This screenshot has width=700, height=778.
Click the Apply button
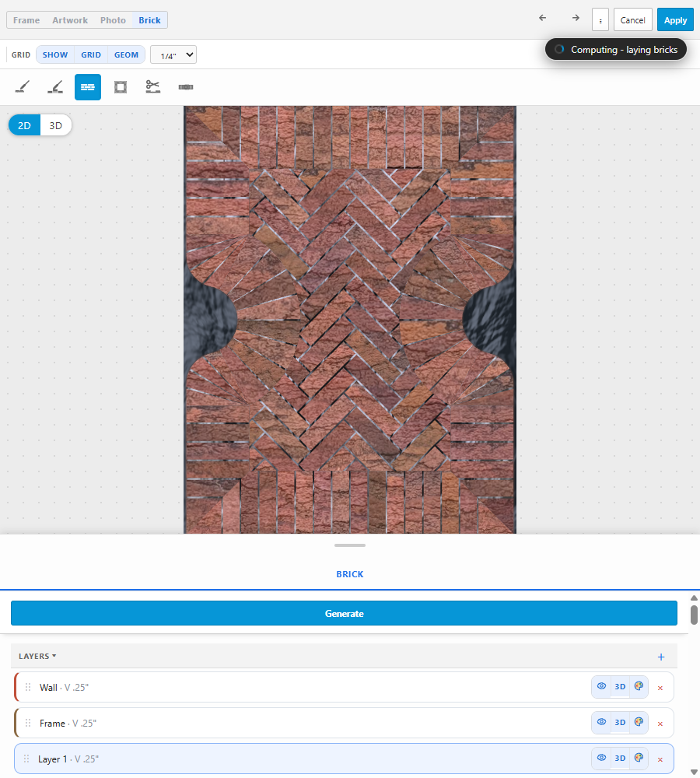point(675,20)
